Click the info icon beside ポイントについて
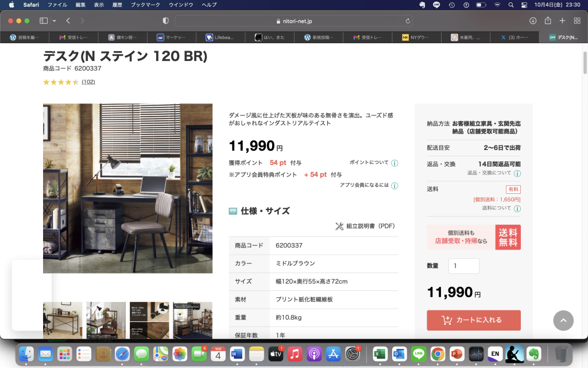The width and height of the screenshot is (588, 368). (394, 163)
